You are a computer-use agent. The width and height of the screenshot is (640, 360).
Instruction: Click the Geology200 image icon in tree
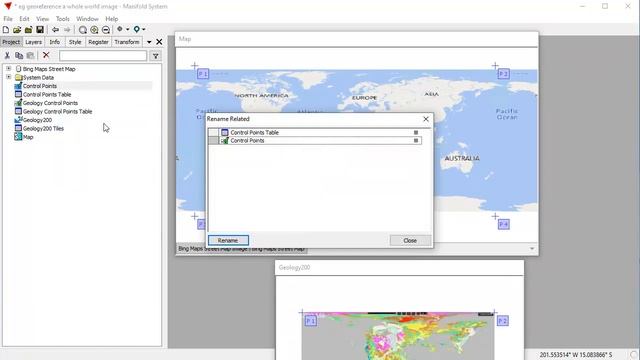pyautogui.click(x=18, y=120)
